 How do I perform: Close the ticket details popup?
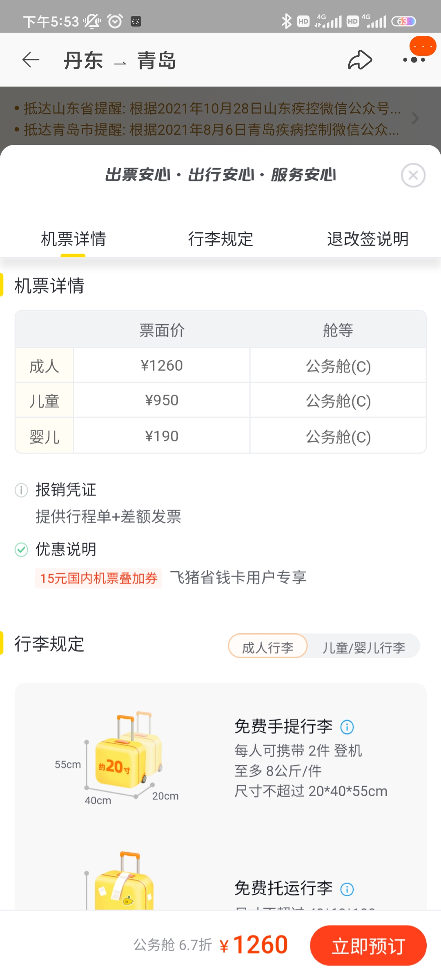(x=413, y=175)
